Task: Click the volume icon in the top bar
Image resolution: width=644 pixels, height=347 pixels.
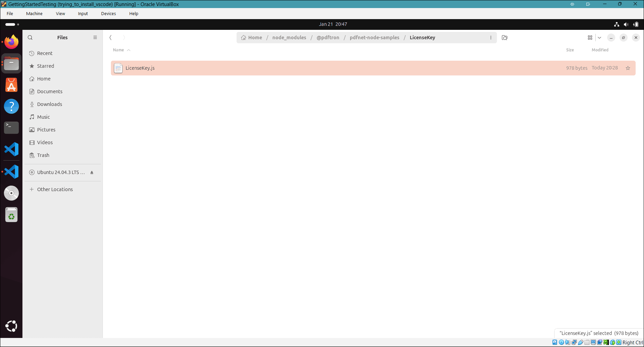Action: coord(626,24)
